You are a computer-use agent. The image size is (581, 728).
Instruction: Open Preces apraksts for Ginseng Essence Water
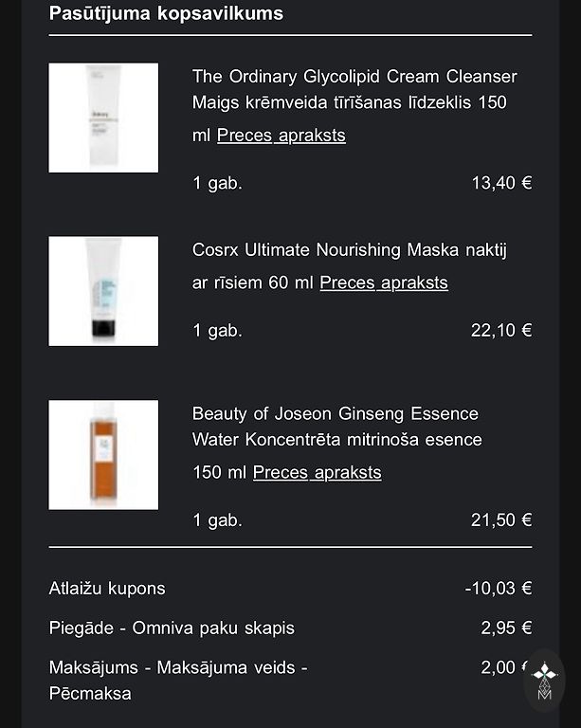[317, 472]
